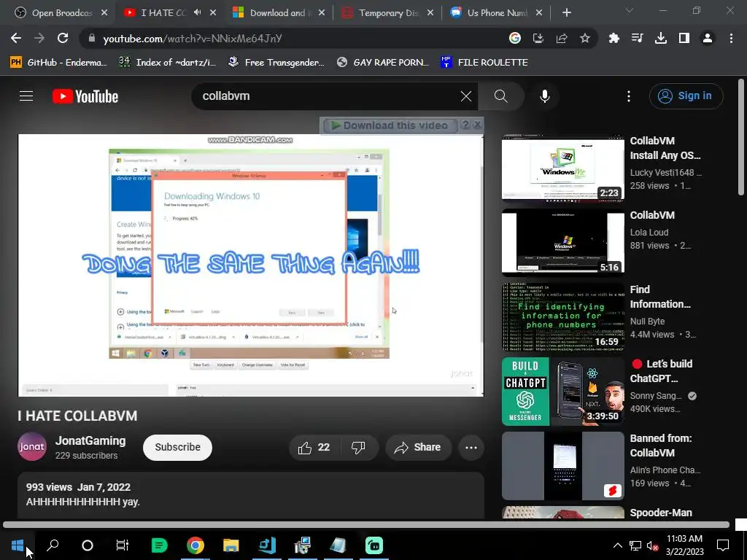The image size is (747, 560).
Task: Open Windows taskbar search
Action: click(x=53, y=545)
